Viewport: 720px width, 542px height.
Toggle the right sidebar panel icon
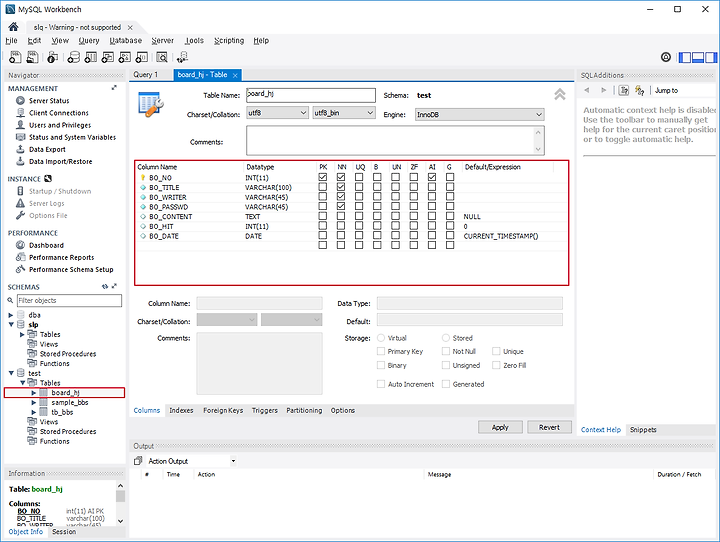coord(711,57)
